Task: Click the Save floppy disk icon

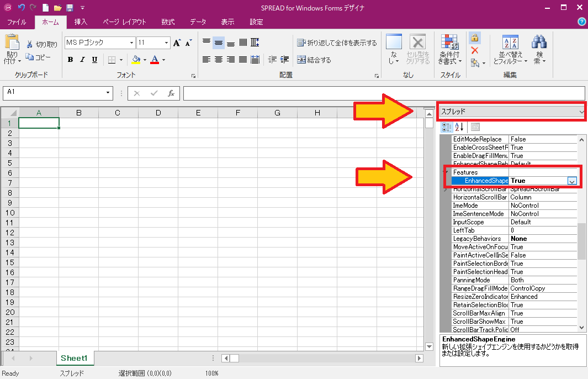Action: (x=70, y=8)
